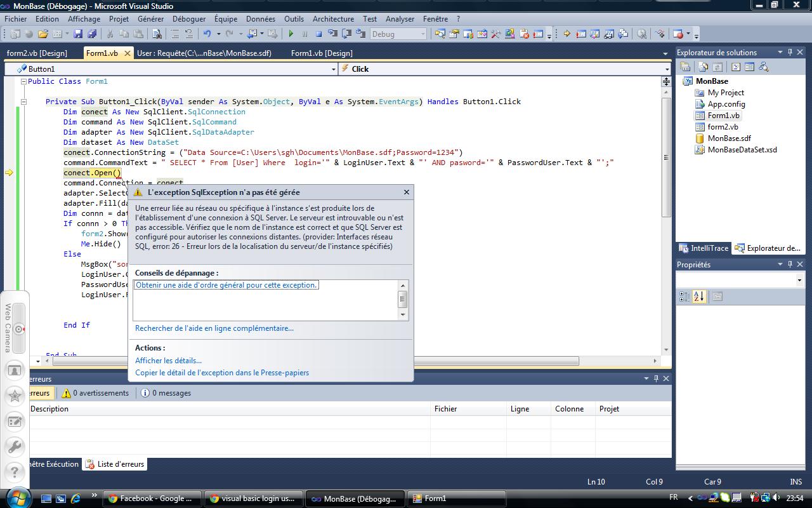This screenshot has height=508, width=812.
Task: Open the document tabs list dropdown arrow
Action: 665,53
